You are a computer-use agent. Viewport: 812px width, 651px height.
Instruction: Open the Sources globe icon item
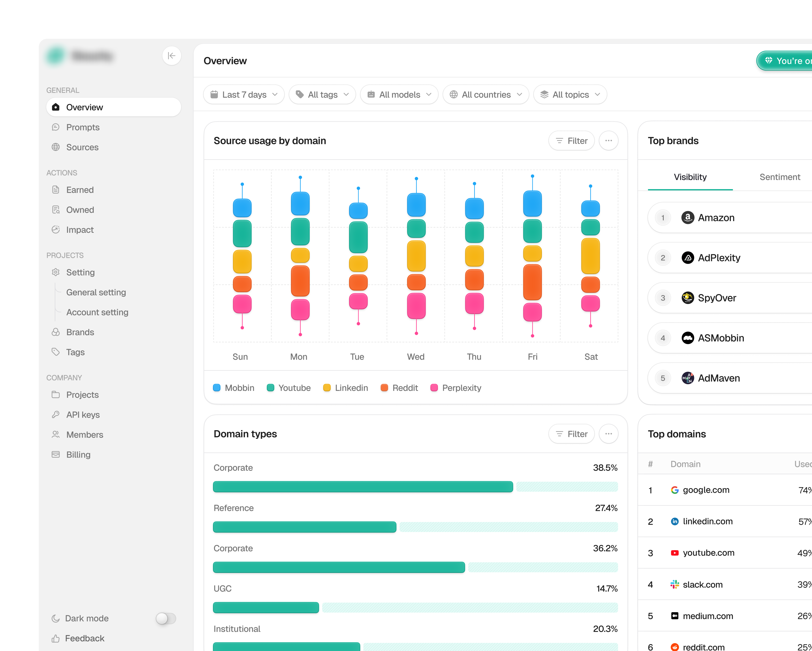(56, 147)
